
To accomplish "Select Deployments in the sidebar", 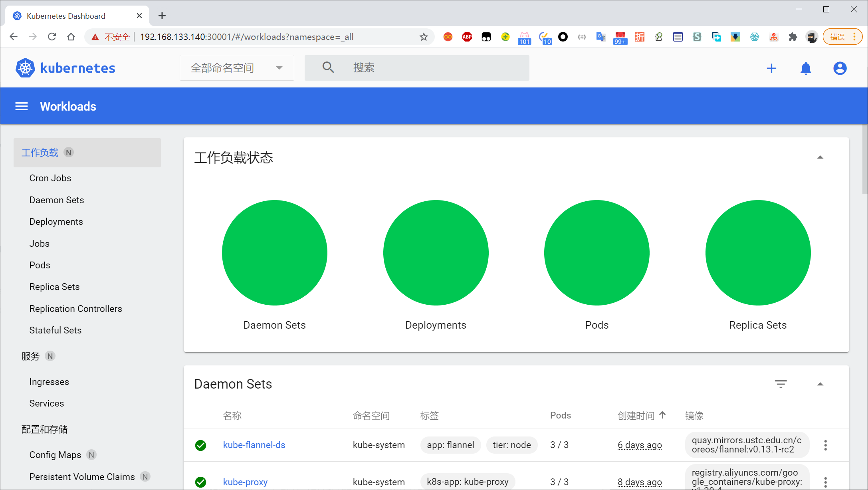I will click(56, 222).
